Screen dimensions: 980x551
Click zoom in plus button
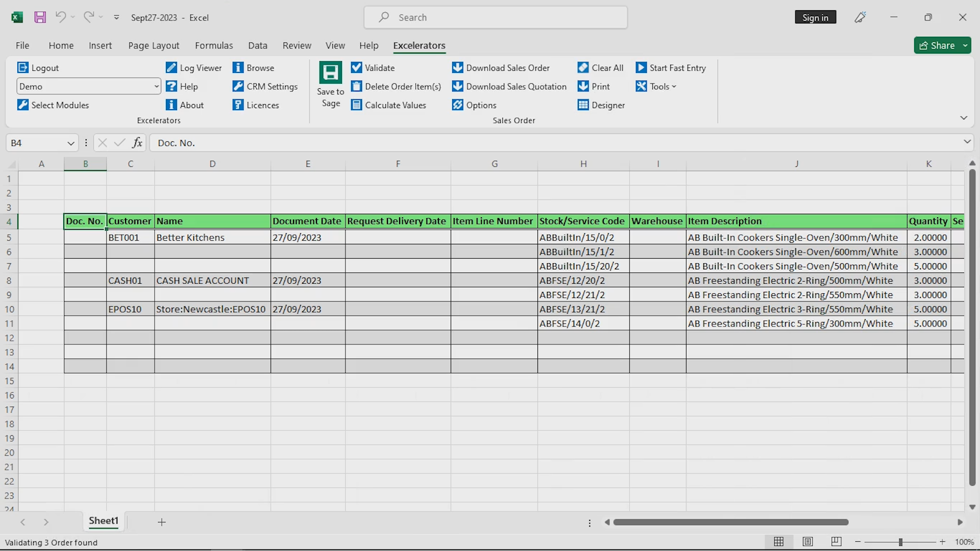(x=943, y=542)
